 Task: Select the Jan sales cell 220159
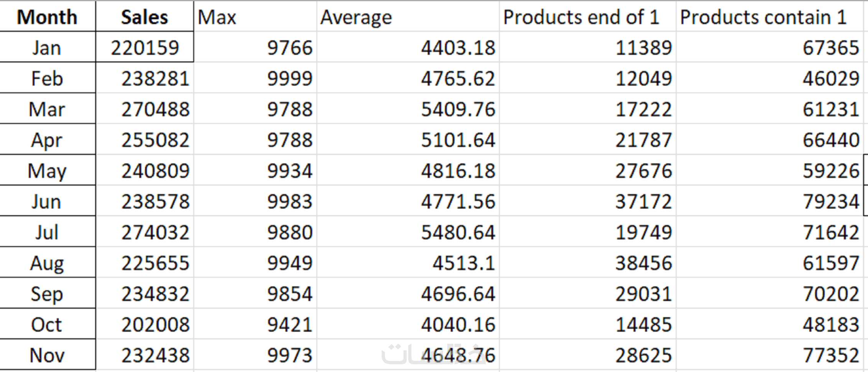click(145, 48)
